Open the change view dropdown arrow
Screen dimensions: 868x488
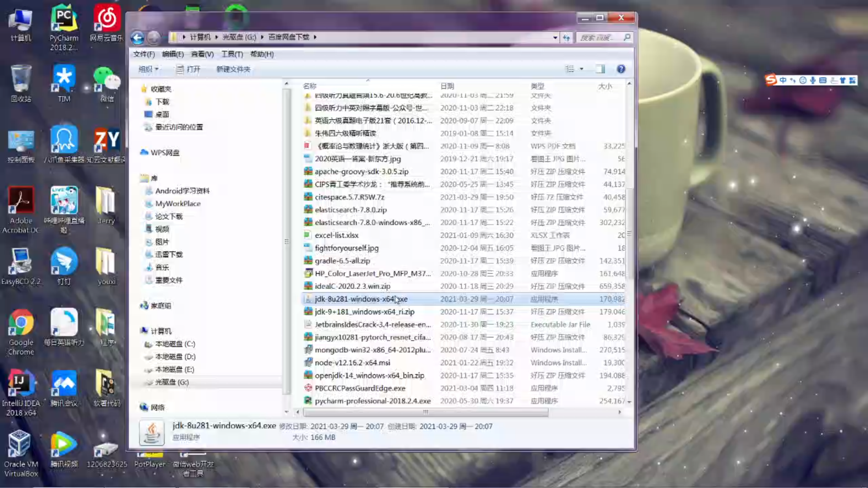click(x=581, y=69)
